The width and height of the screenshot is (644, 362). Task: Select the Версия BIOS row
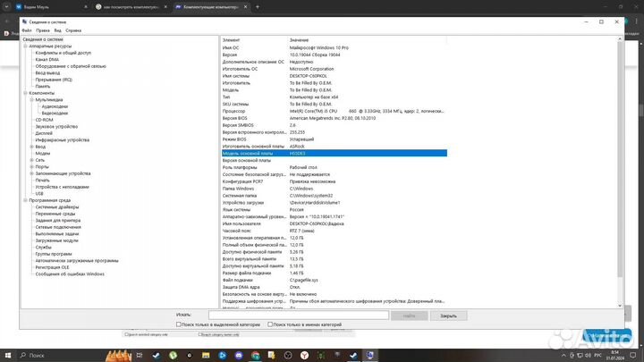coord(335,118)
